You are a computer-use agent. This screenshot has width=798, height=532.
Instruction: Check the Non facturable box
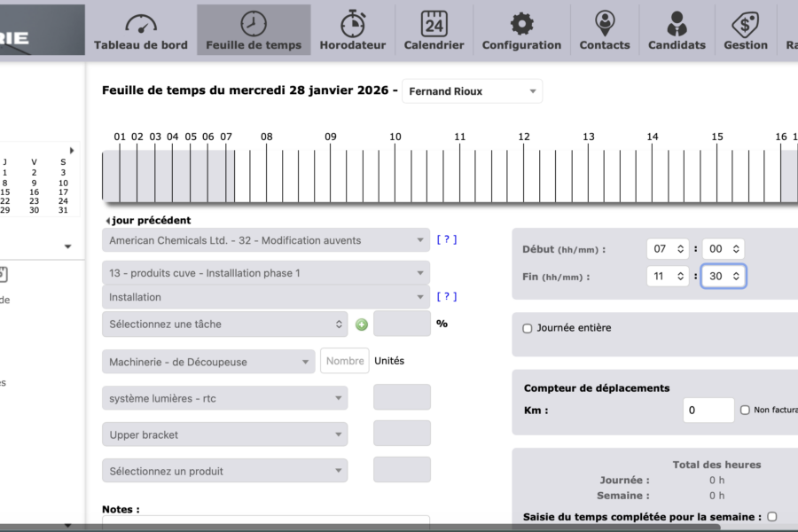[x=745, y=411]
